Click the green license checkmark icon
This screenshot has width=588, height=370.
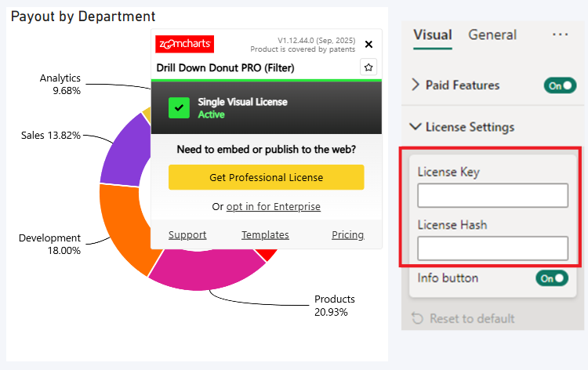[179, 108]
